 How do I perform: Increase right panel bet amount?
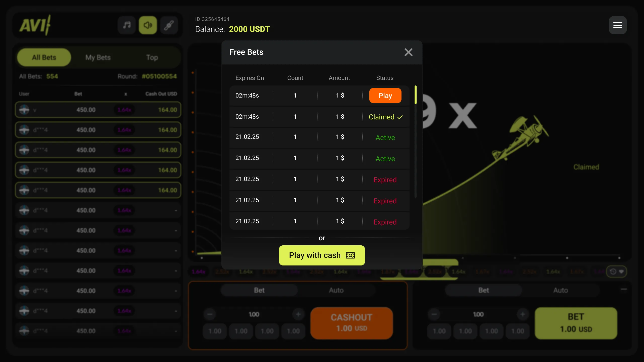click(x=523, y=314)
